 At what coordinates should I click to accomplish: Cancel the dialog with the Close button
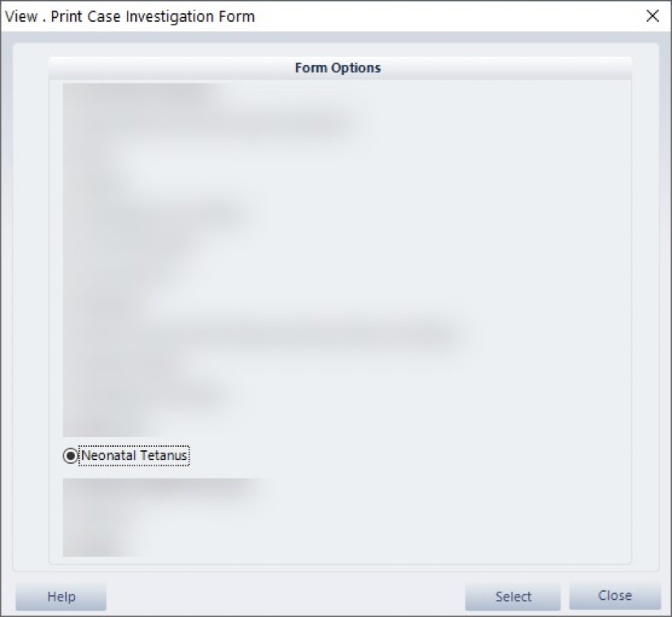(615, 596)
